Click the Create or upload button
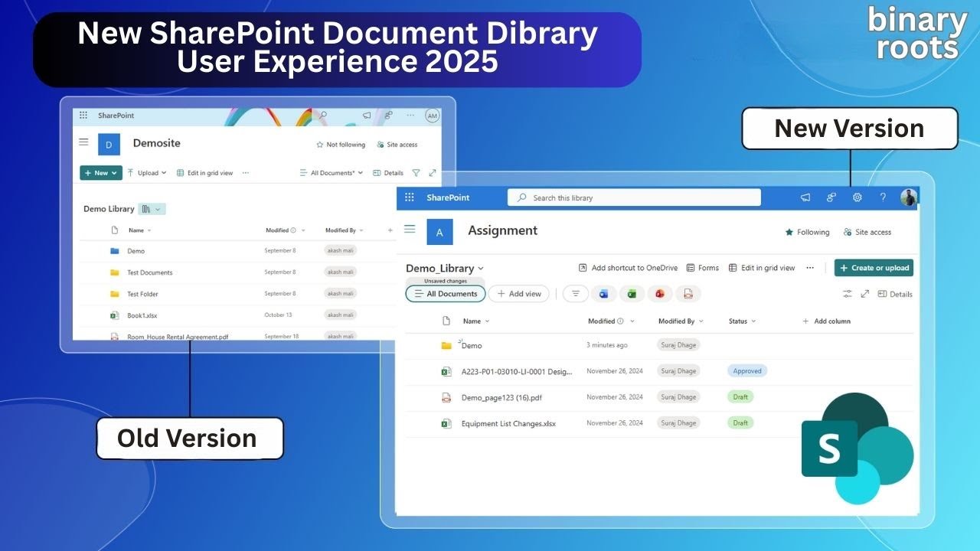 click(x=874, y=268)
